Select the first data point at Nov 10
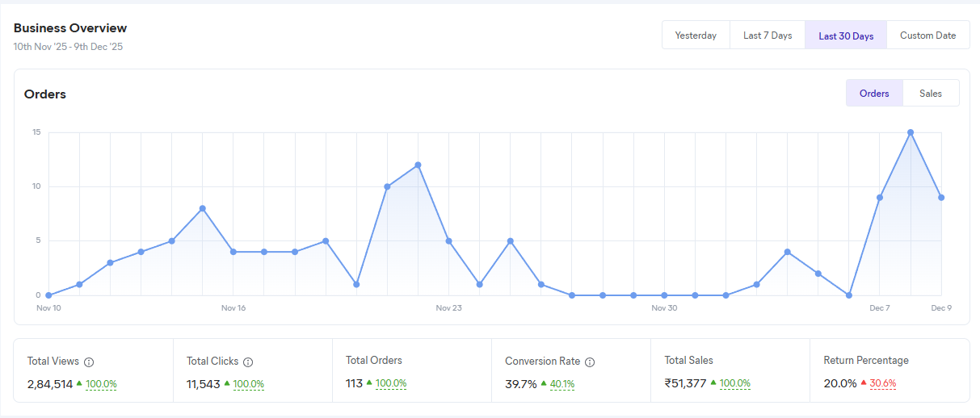 pos(48,295)
